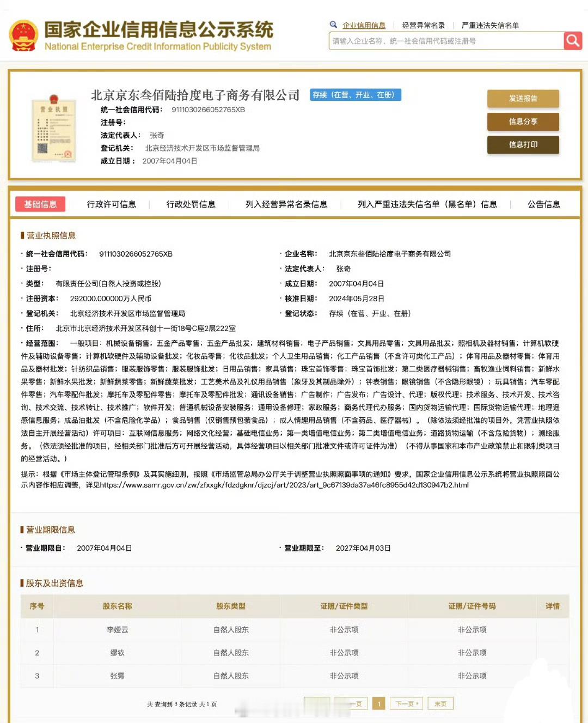Click the small magnifier icon beside 企业信用信息

coord(333,25)
